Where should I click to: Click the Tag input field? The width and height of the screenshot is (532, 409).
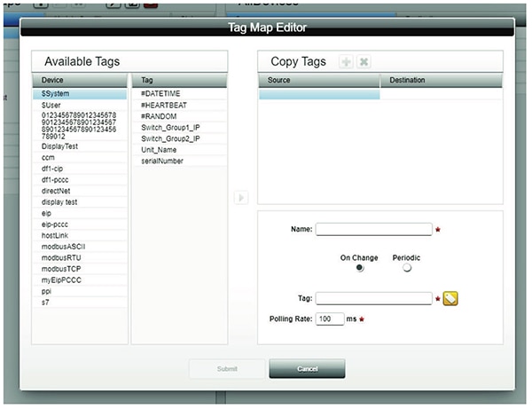click(373, 298)
